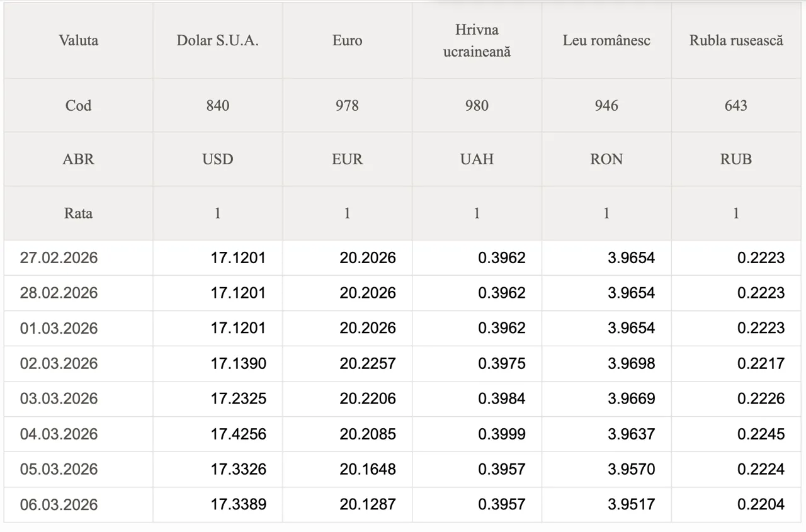Click the 06.03.2026 date cell

tap(59, 504)
